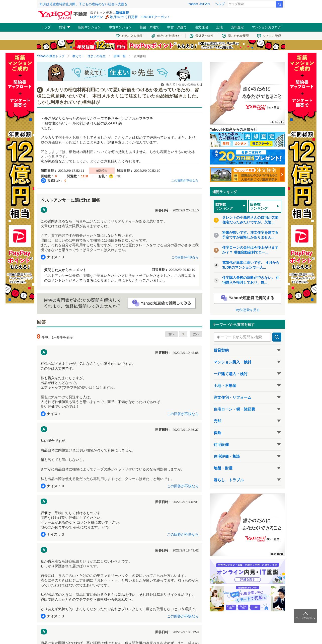The height and width of the screenshot is (644, 322).
Task: Open マンションカタログ nav menu item
Action: click(266, 27)
